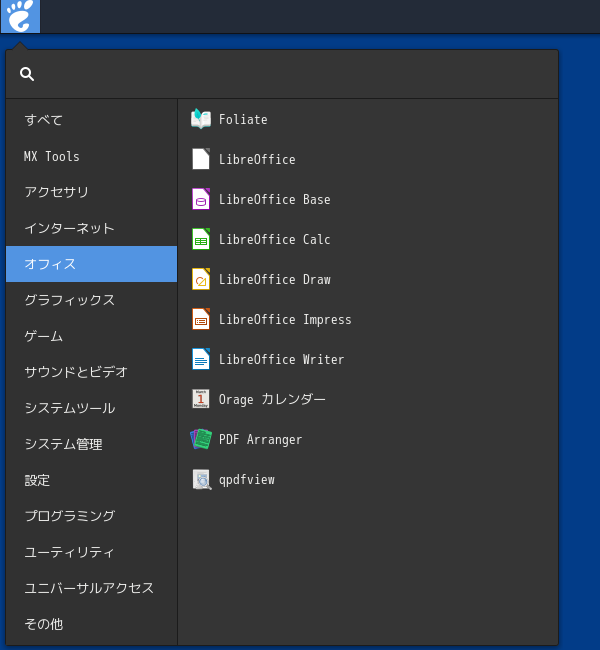Click the qpdfview magnifier icon
600x650 pixels.
pyautogui.click(x=202, y=479)
